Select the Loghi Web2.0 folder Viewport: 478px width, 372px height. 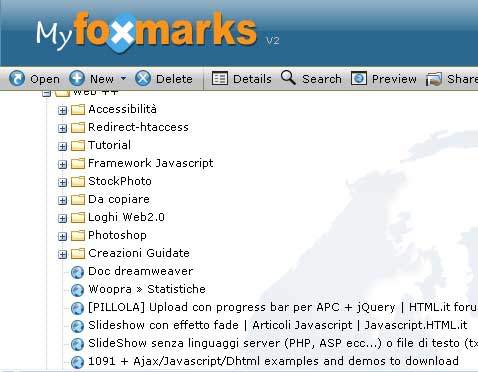[126, 217]
